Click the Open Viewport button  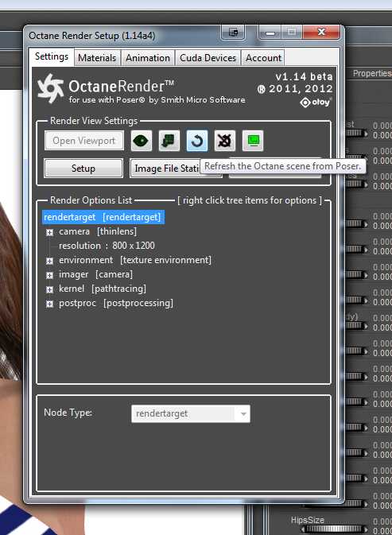click(x=84, y=141)
